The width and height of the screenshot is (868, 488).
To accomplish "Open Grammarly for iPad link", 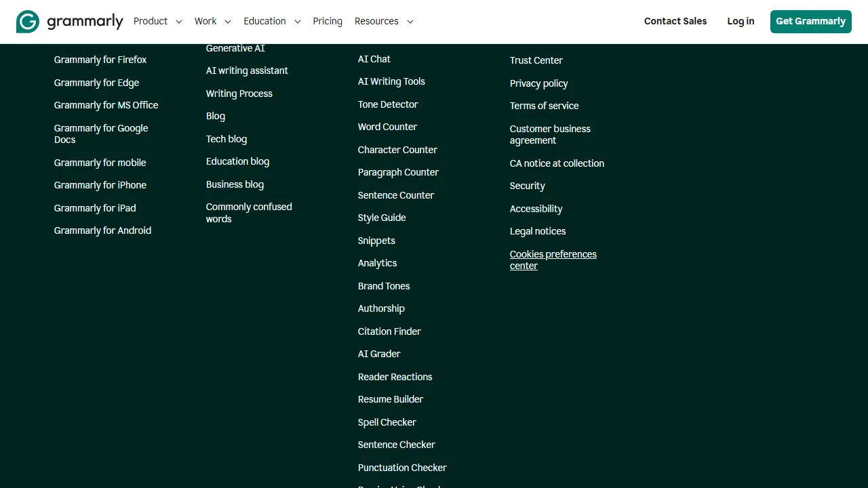I will (95, 208).
